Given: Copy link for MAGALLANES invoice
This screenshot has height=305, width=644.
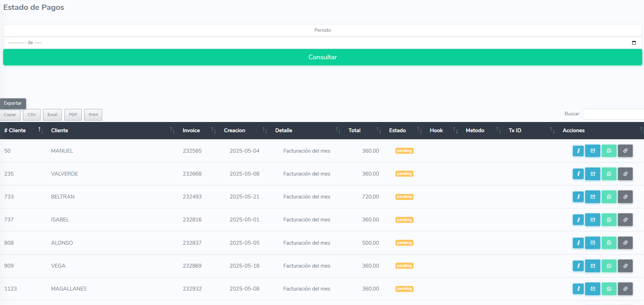Looking at the screenshot, I should [x=625, y=289].
